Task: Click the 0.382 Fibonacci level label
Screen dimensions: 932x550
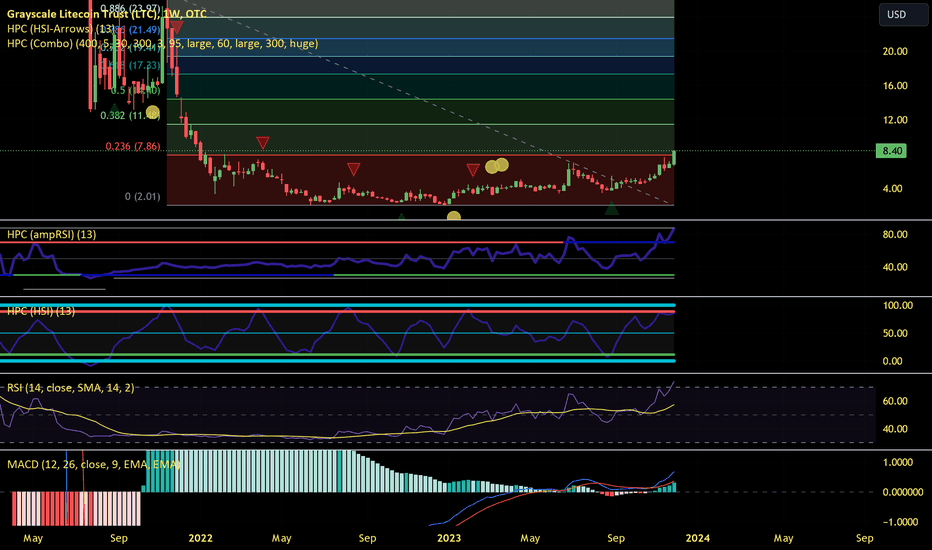Action: [x=130, y=115]
